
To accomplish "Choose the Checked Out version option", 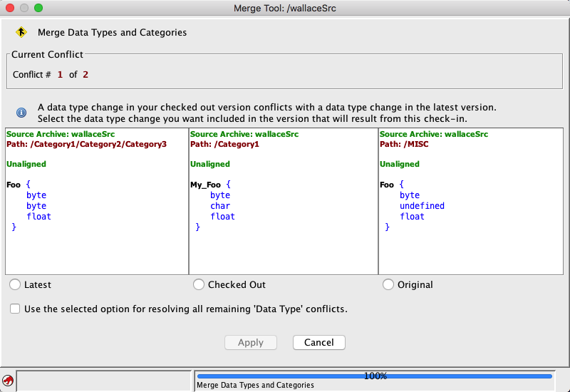I will coord(199,284).
